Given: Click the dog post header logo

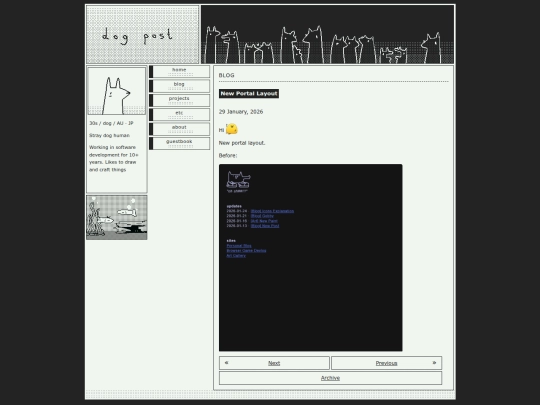Looking at the screenshot, I should (143, 34).
